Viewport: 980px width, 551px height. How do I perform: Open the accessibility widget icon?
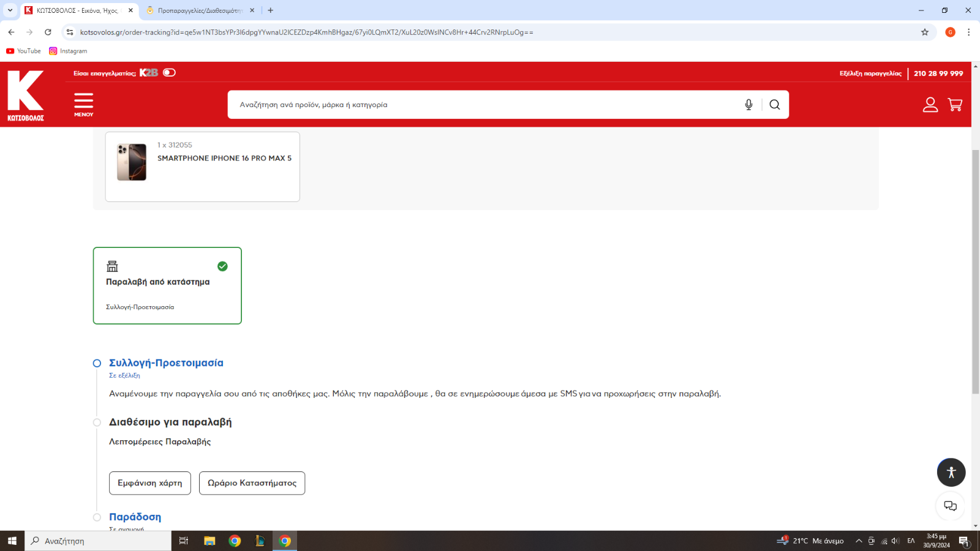pos(951,473)
